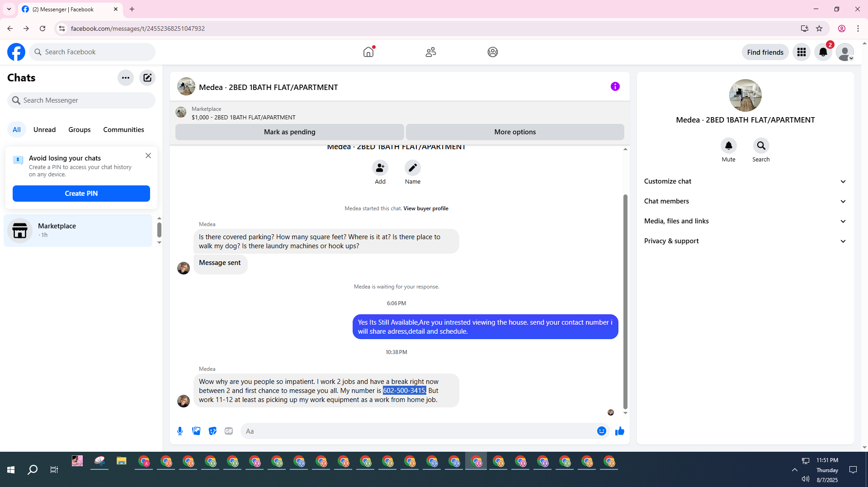The height and width of the screenshot is (487, 868).
Task: Select the Groups chats tab
Action: point(80,130)
